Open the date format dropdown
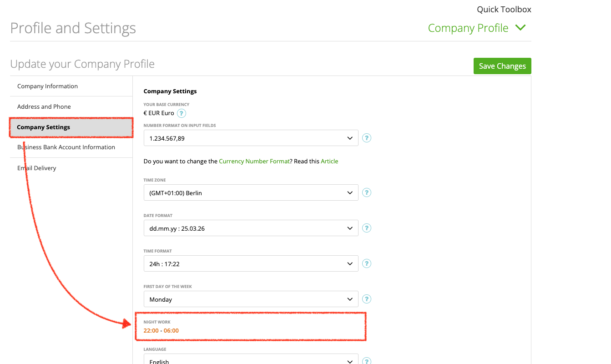Viewport: 611px width, 364px height. (251, 228)
